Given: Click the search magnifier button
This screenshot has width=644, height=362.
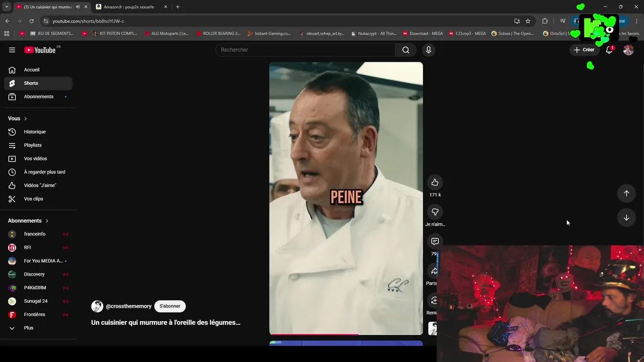Looking at the screenshot, I should (x=406, y=50).
